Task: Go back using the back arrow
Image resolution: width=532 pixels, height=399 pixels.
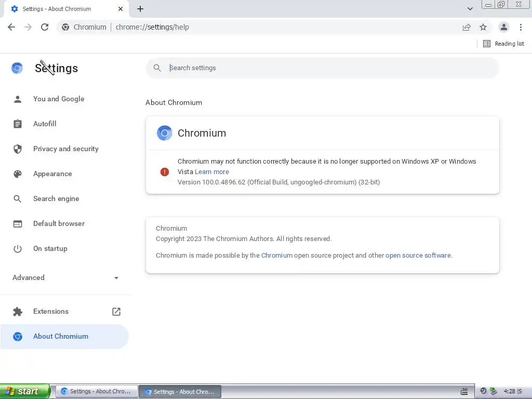Action: [x=11, y=27]
